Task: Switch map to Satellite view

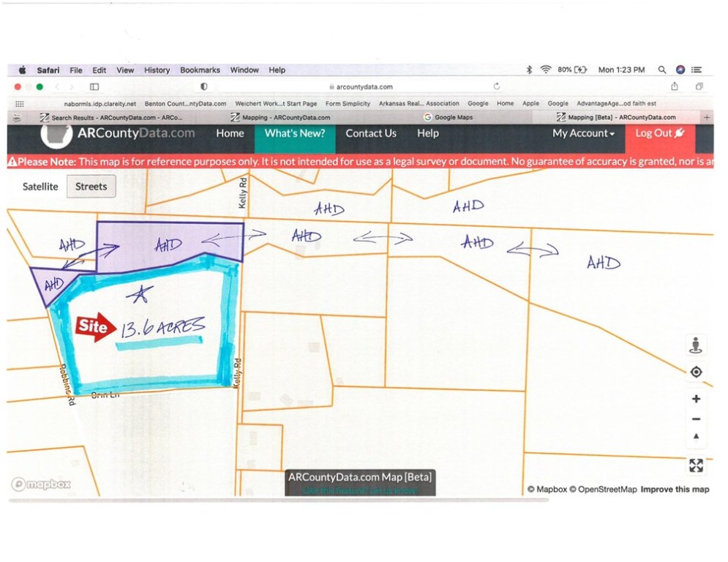Action: click(x=40, y=187)
